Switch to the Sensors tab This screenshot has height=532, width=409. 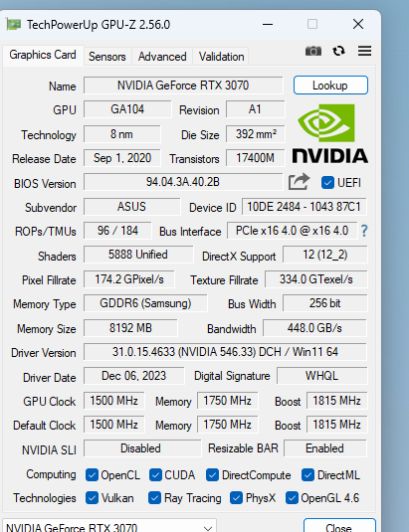(x=107, y=57)
